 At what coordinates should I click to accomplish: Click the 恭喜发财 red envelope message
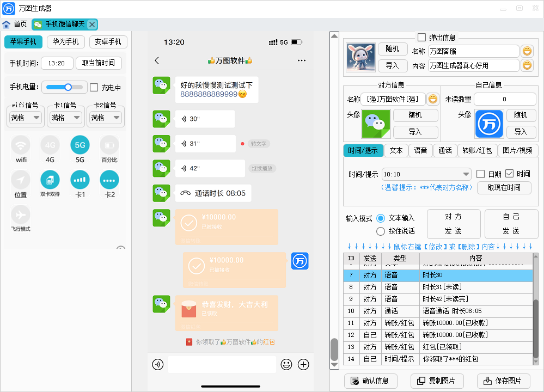(227, 313)
